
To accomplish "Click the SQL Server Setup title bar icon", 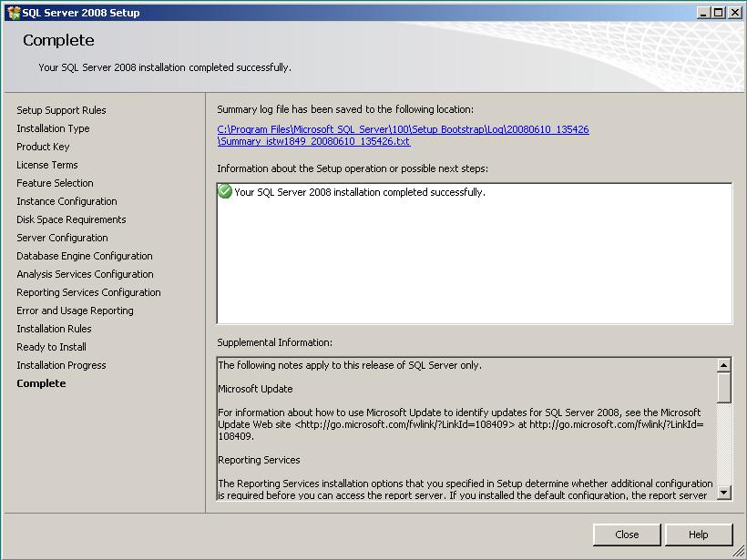I will pyautogui.click(x=14, y=13).
